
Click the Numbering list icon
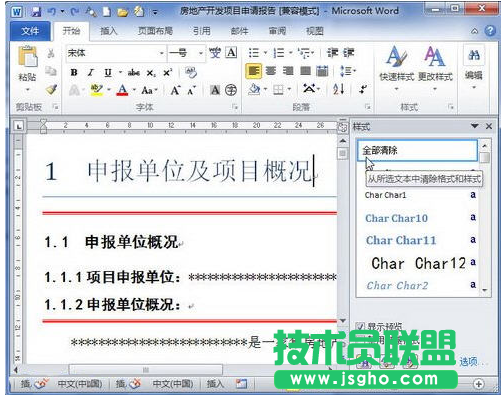point(279,53)
